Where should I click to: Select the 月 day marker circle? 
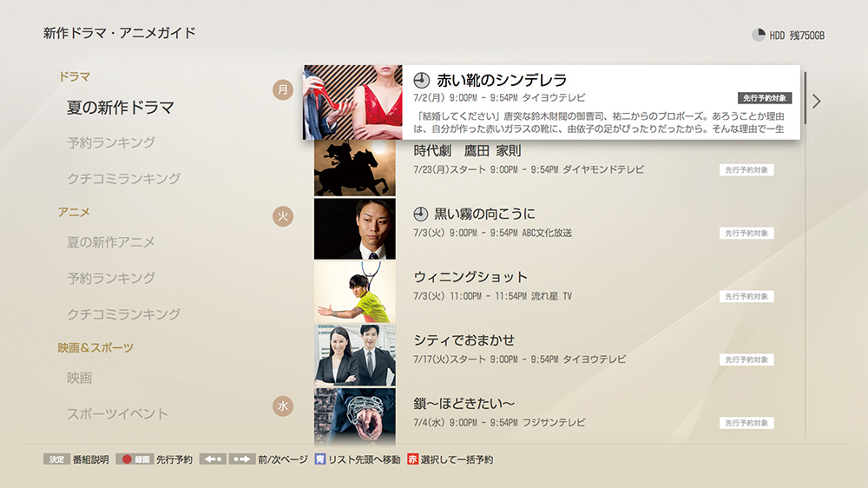(x=283, y=89)
